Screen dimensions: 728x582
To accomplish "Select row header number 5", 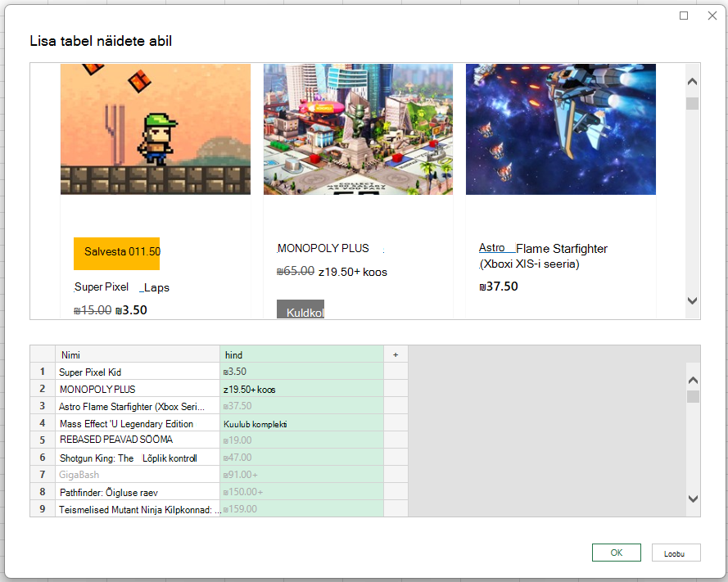I will 43,440.
